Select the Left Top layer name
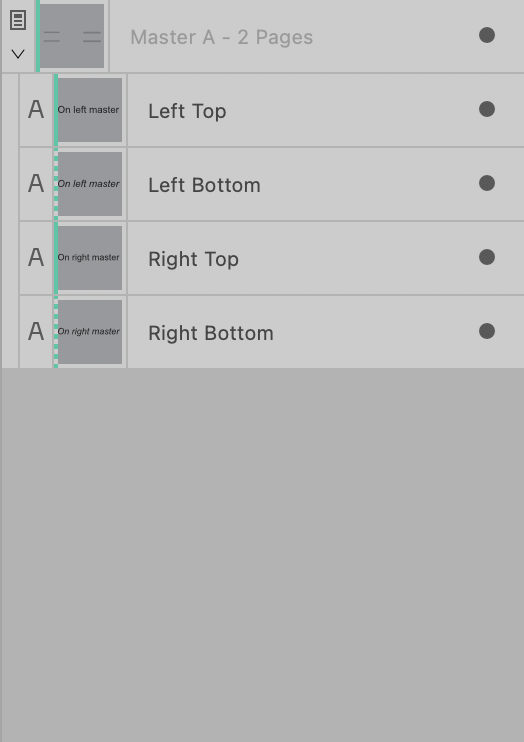Screen dimensions: 524x742 [x=187, y=111]
